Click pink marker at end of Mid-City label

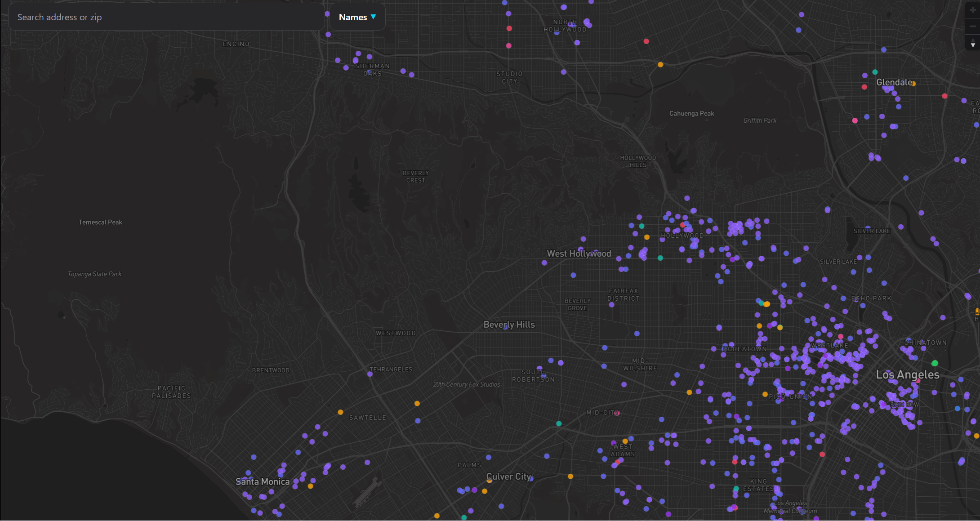click(617, 413)
